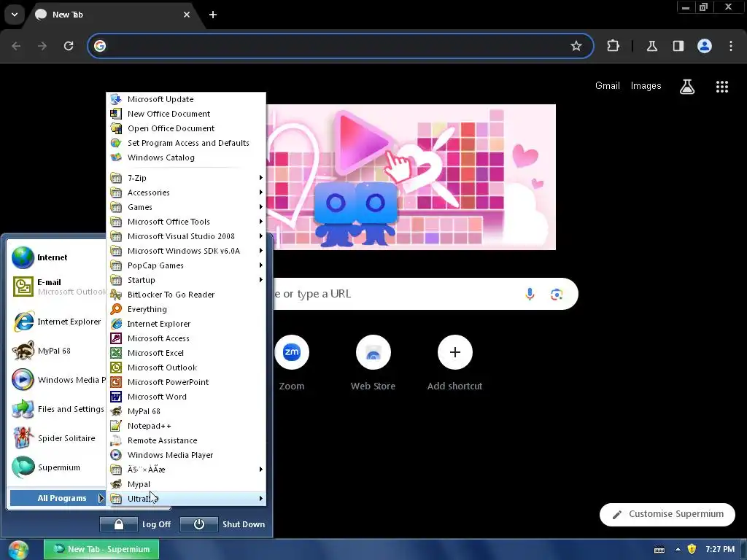Click the Microsoft PowerPoint icon
This screenshot has height=560, width=747.
point(116,382)
